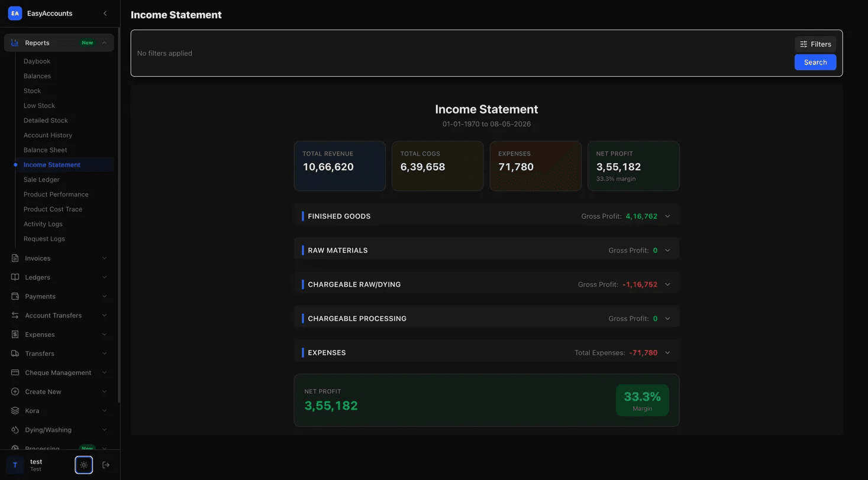Expand the Transfers menu chevron
Screen dimensions: 868x480
point(104,353)
